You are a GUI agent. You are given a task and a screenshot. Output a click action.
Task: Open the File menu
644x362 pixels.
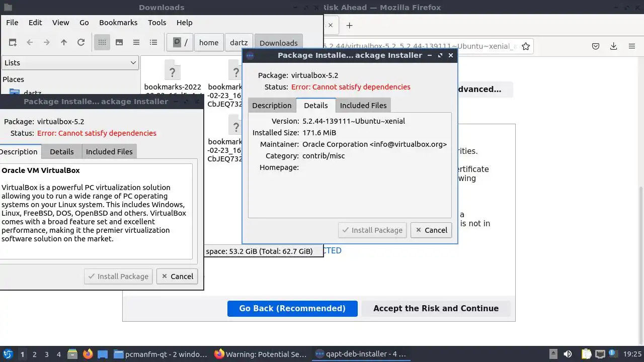point(12,23)
